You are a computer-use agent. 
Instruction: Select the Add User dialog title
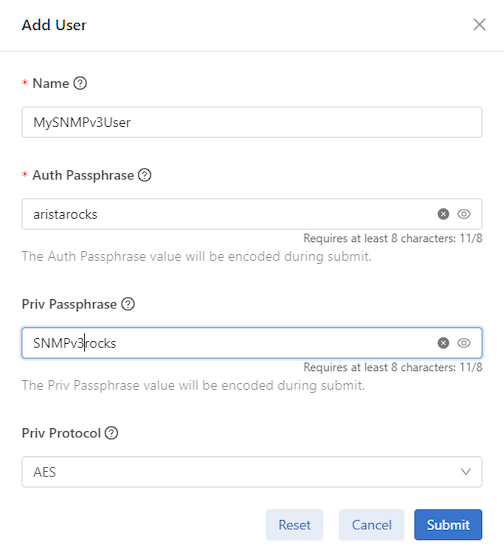54,25
